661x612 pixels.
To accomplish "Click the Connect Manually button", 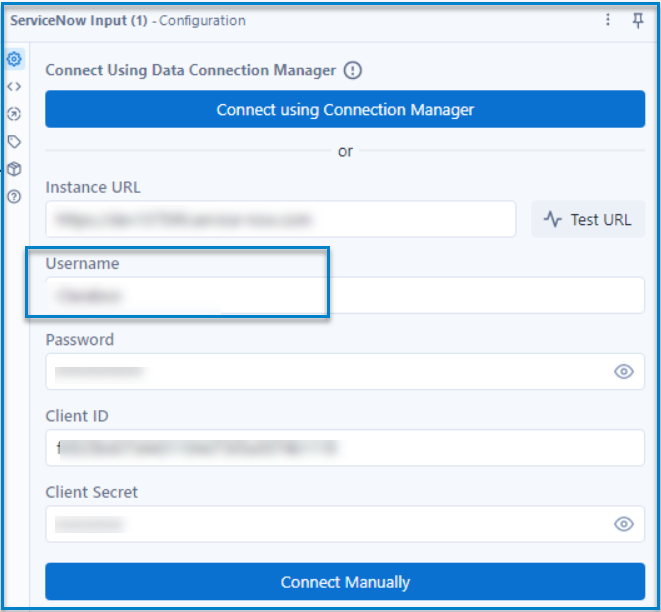I will (x=345, y=581).
